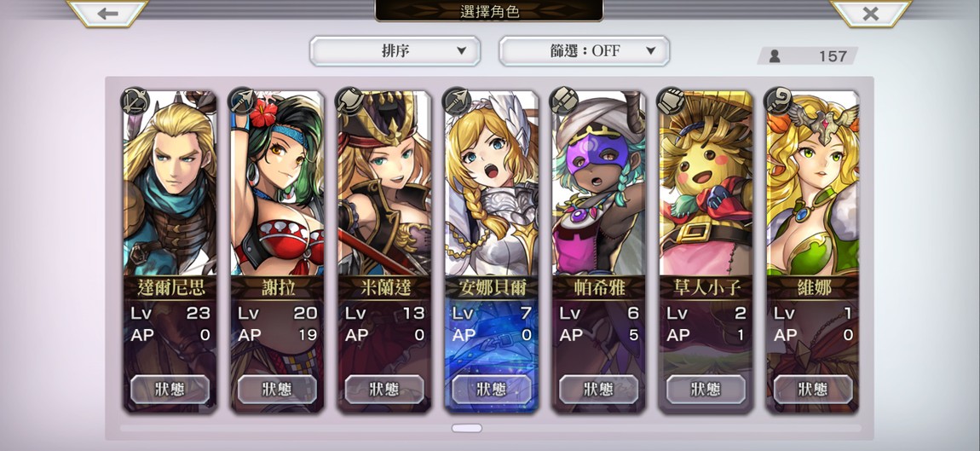Click the staff class icon on 維娜 card
The width and height of the screenshot is (980, 451).
coord(778,101)
